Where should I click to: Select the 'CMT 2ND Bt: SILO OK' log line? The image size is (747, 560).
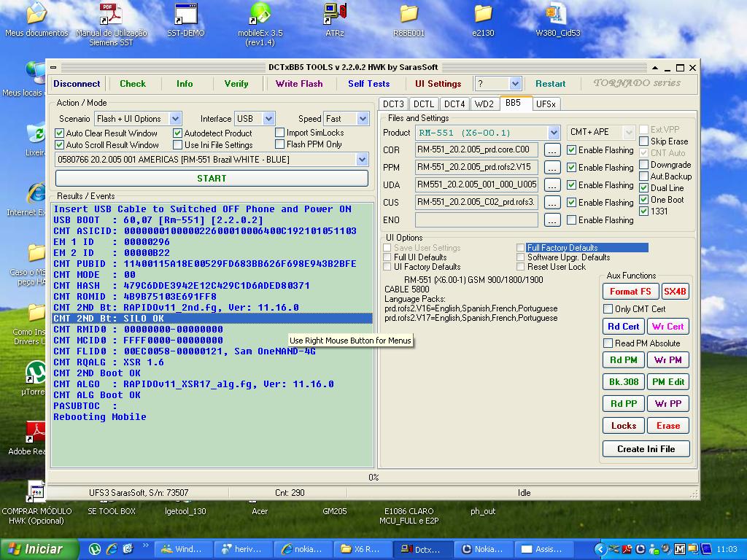coord(212,318)
